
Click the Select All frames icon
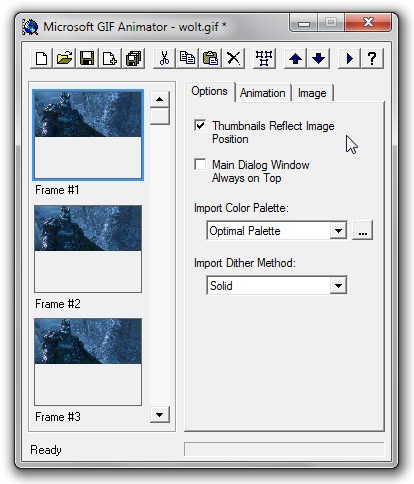[x=264, y=59]
